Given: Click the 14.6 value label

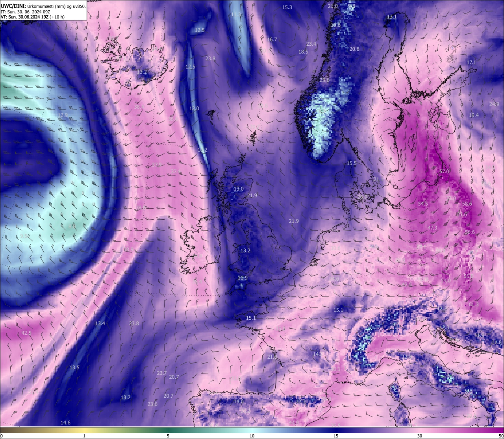Looking at the screenshot, I should (x=65, y=423).
